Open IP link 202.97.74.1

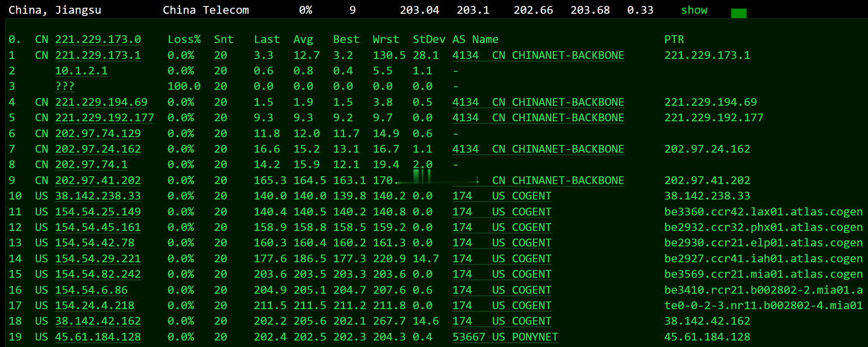(x=91, y=165)
